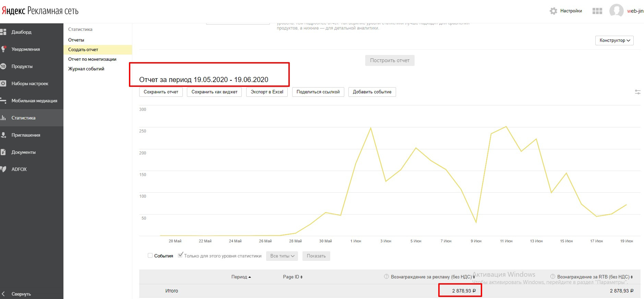Screen dimensions: 644x299
Task: Click the 30 Май chart axis label
Action: [x=325, y=241]
